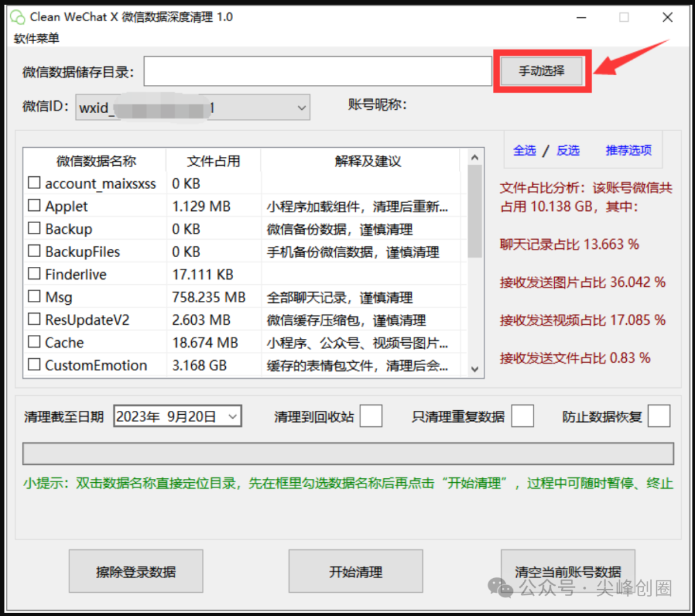
Task: Select the 2.603 MB size cell
Action: (x=201, y=320)
